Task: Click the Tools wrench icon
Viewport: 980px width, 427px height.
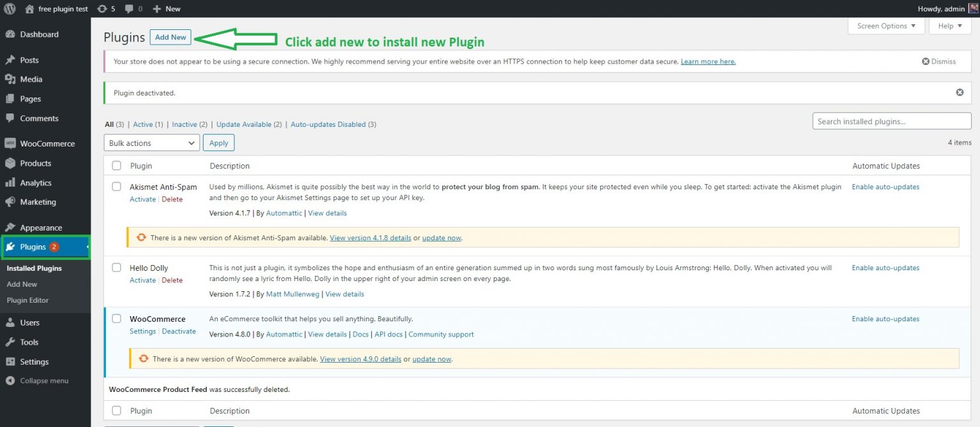Action: (10, 342)
